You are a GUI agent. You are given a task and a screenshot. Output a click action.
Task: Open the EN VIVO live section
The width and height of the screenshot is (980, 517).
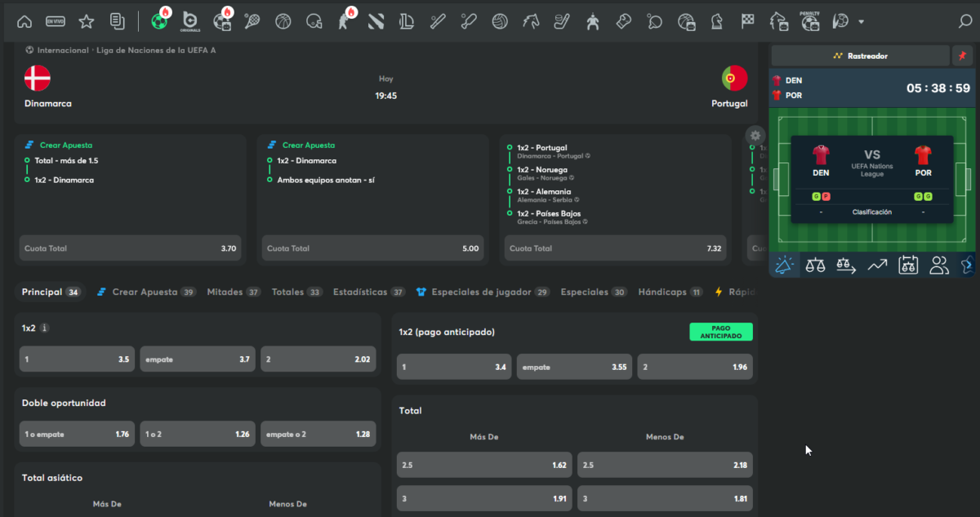tap(55, 21)
